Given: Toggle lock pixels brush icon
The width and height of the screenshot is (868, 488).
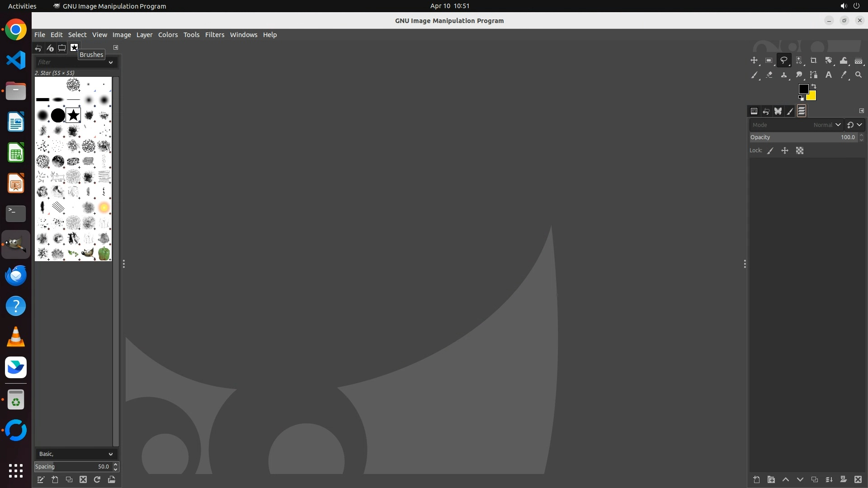Looking at the screenshot, I should pyautogui.click(x=770, y=151).
